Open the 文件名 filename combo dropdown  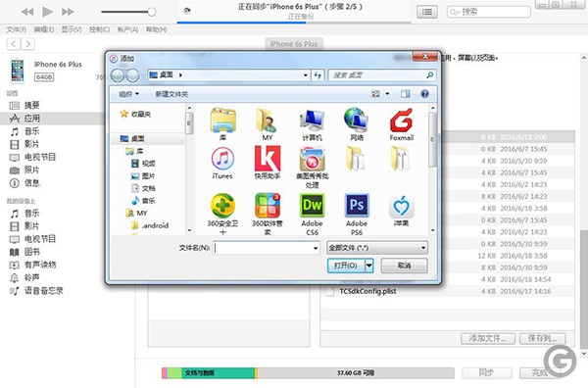pyautogui.click(x=316, y=248)
